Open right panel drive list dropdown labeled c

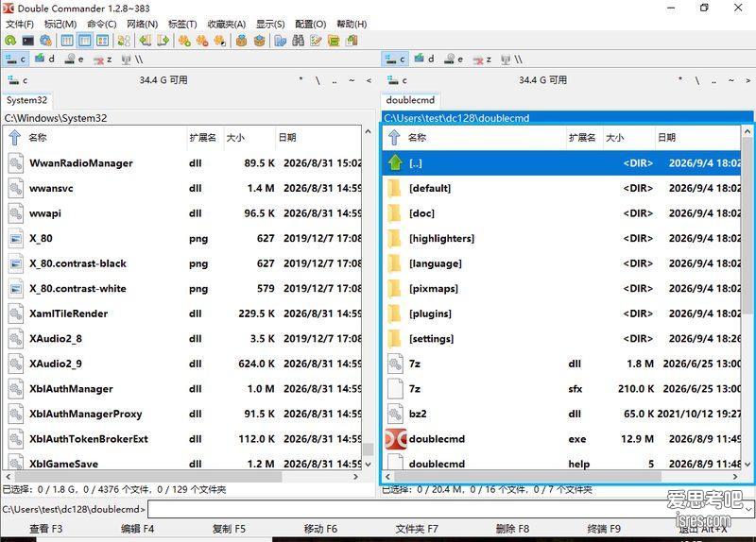[397, 80]
